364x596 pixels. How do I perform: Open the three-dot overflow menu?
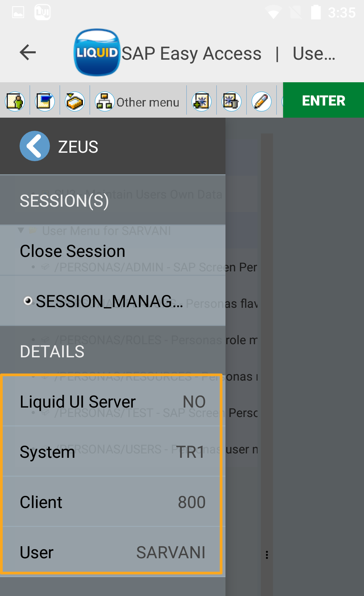click(267, 555)
